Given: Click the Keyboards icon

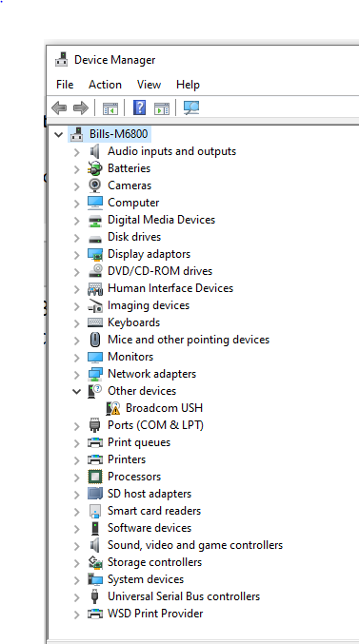Looking at the screenshot, I should [95, 322].
